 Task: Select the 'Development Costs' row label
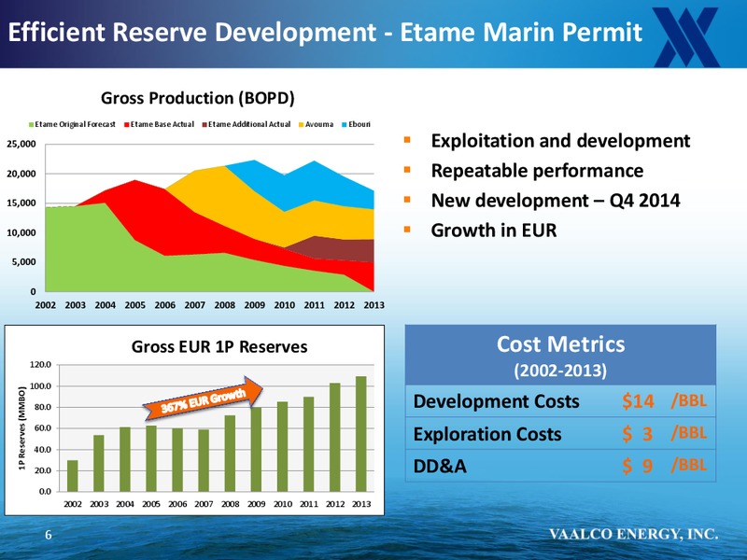[497, 401]
